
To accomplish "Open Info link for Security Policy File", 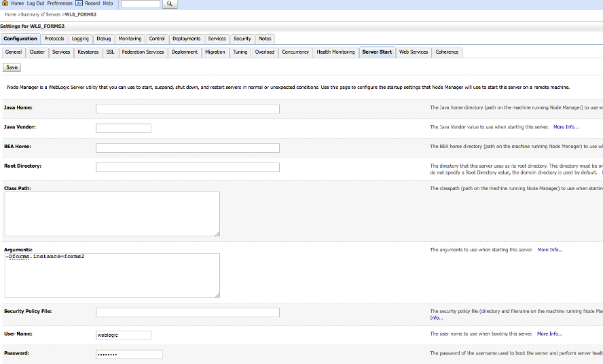I will 436,318.
